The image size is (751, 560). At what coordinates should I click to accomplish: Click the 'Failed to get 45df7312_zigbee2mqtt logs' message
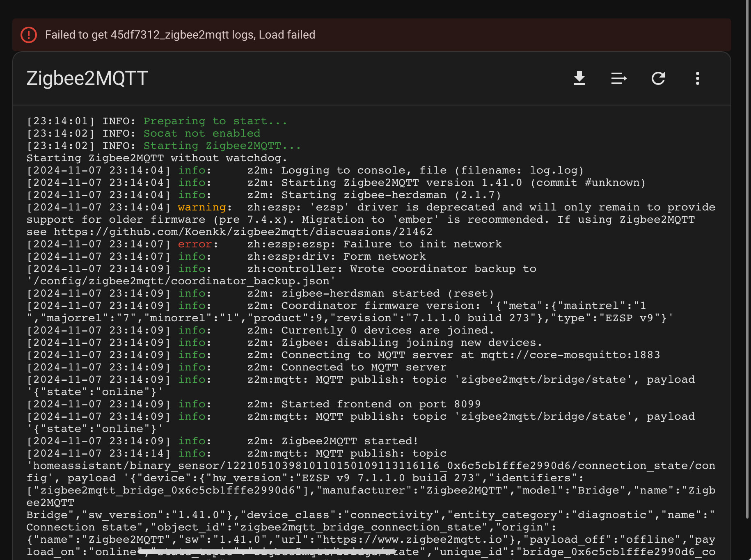tap(180, 35)
